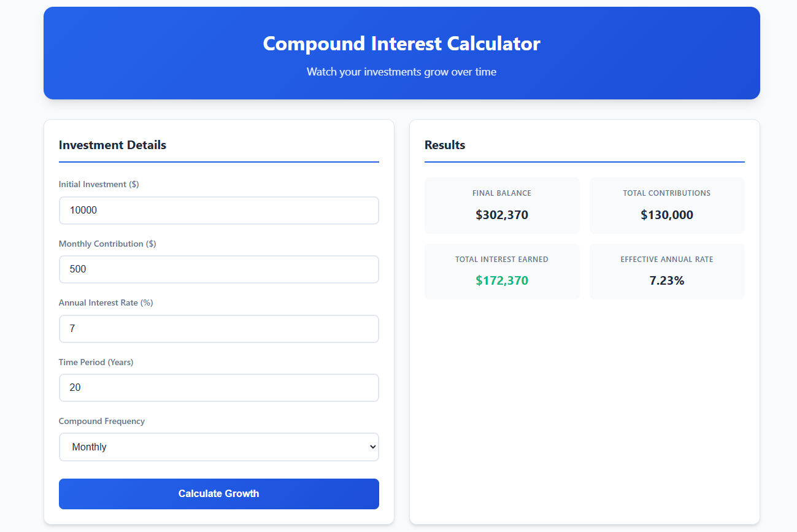Click the Effective Annual Rate card
The height and width of the screenshot is (532, 797).
[x=667, y=271]
